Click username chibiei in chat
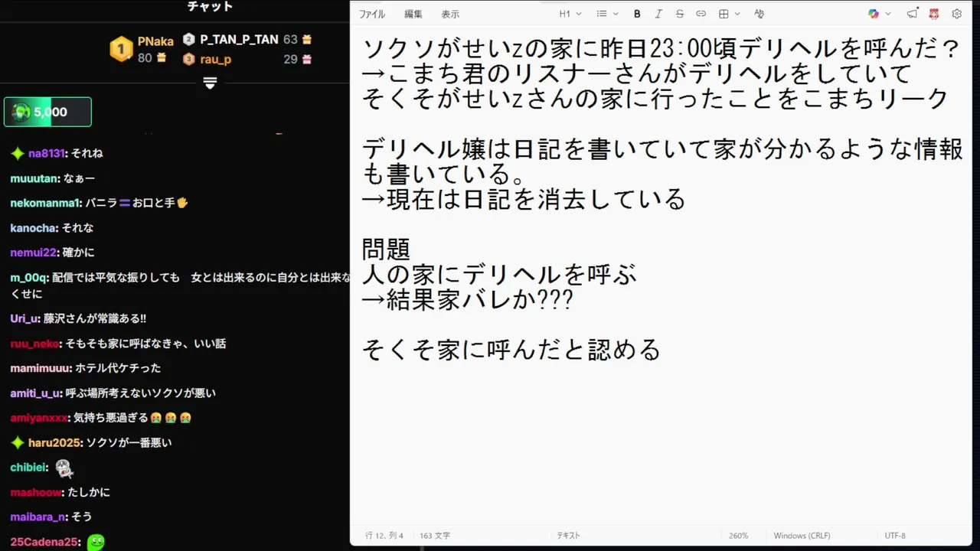The width and height of the screenshot is (980, 551). click(x=29, y=468)
